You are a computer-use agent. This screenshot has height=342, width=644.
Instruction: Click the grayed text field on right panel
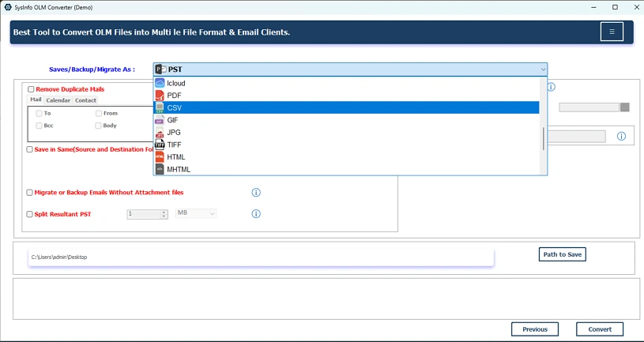tap(576, 137)
